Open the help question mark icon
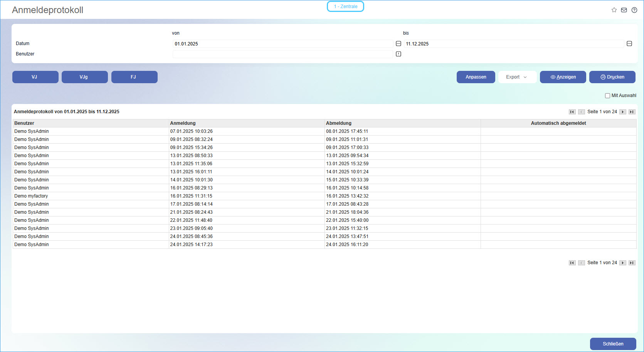This screenshot has height=352, width=644. coord(634,10)
